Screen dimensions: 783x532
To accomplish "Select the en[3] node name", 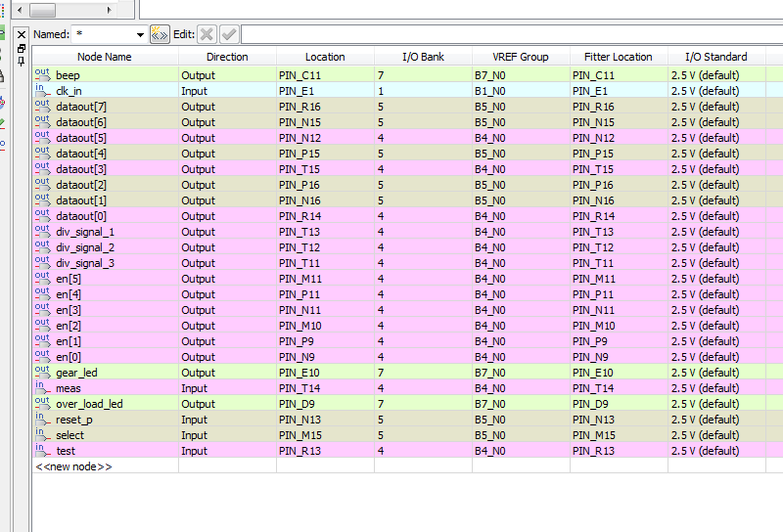I will (69, 310).
